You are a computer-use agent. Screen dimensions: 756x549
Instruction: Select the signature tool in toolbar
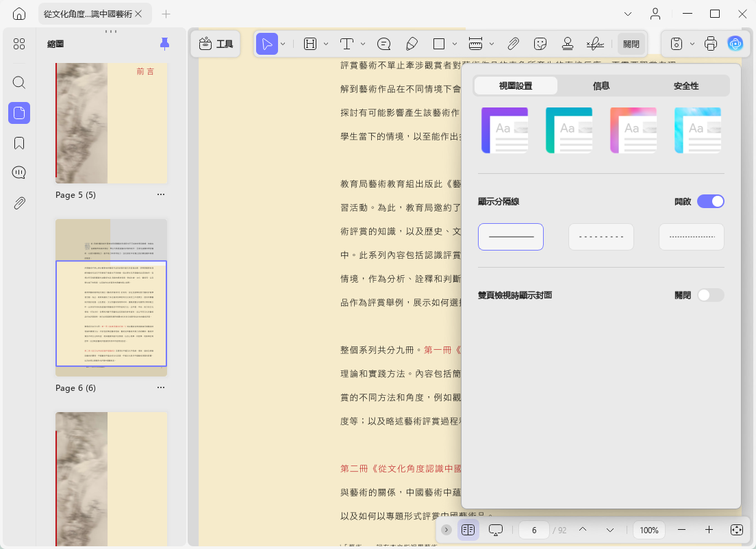pyautogui.click(x=595, y=44)
